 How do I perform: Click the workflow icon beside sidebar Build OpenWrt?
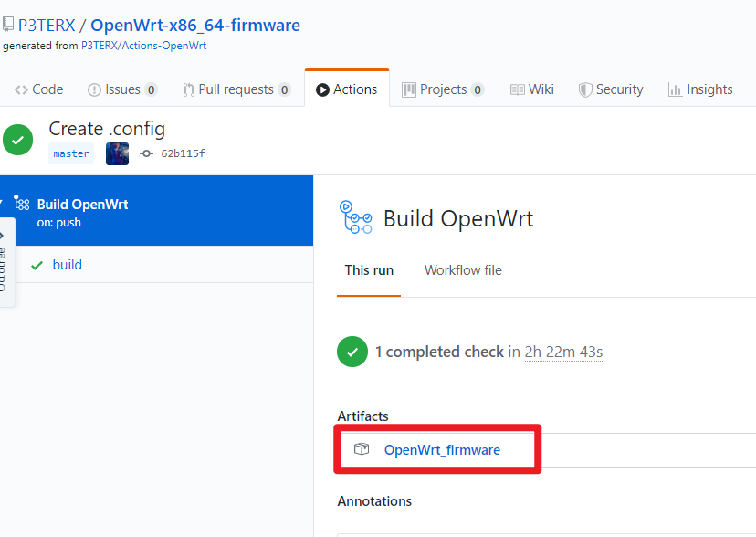point(22,203)
